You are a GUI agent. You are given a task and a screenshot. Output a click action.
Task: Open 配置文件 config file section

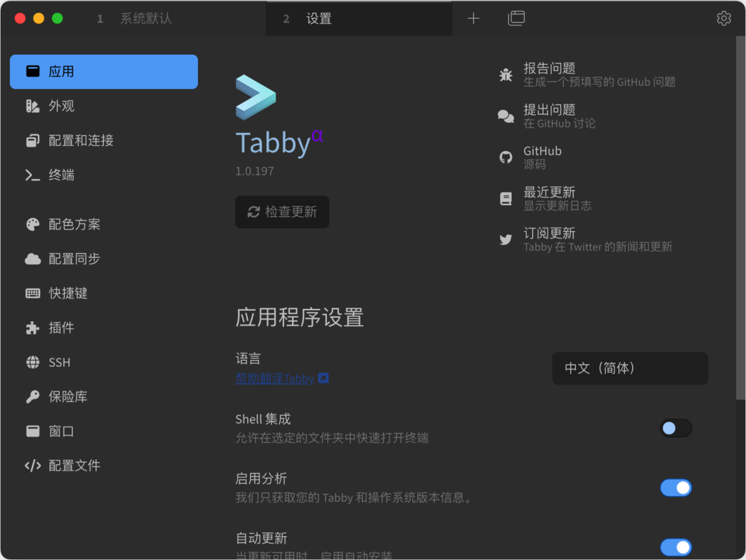pos(104,466)
